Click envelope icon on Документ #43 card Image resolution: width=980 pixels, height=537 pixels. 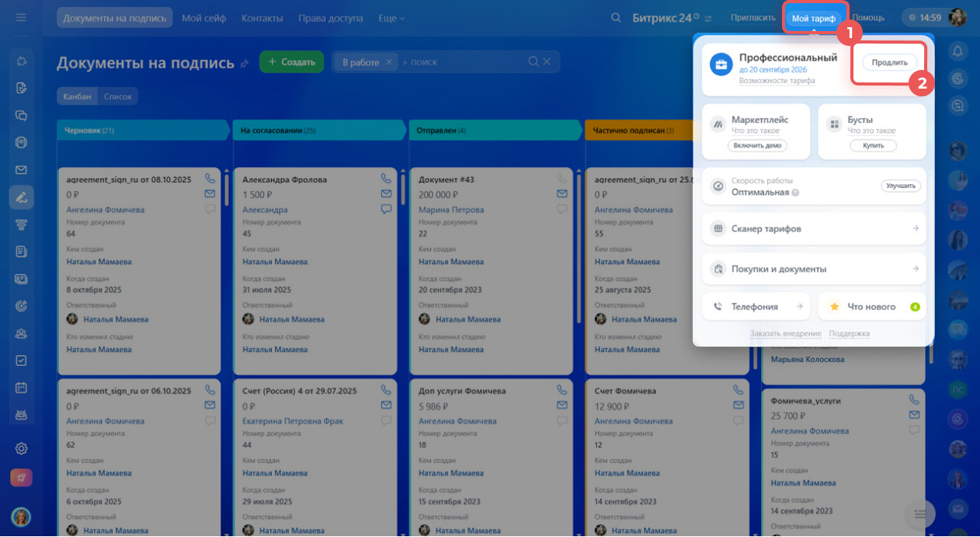562,194
